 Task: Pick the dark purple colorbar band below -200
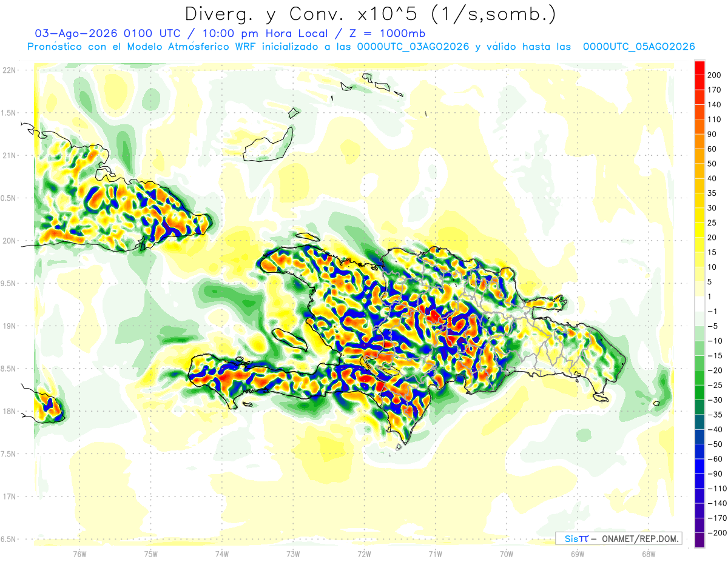699,541
